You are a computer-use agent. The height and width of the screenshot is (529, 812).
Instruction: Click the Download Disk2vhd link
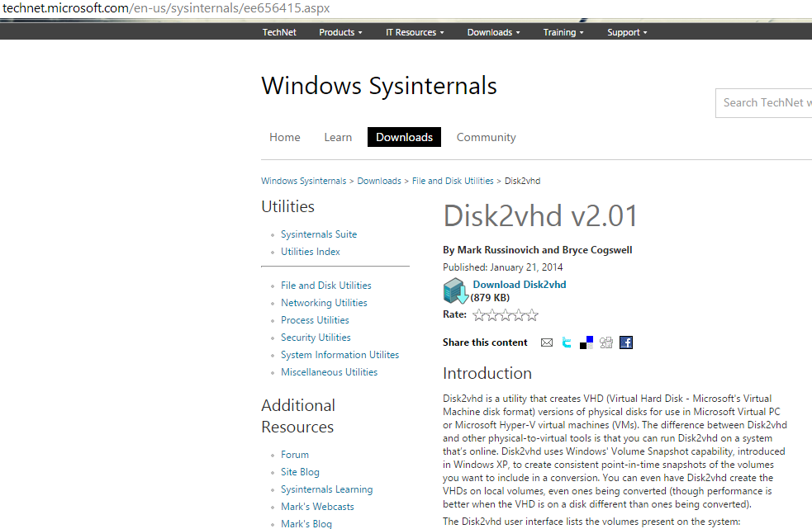click(519, 285)
